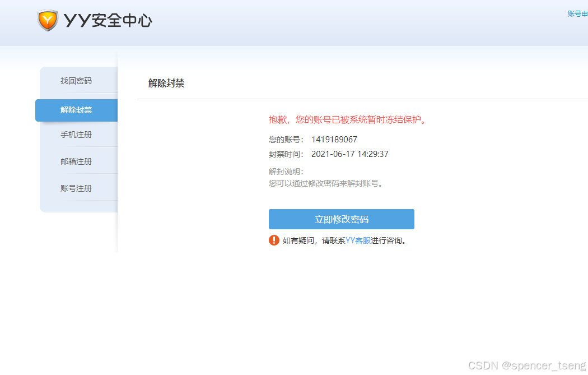Click the account number 1419189067
588x375 pixels.
tap(334, 140)
